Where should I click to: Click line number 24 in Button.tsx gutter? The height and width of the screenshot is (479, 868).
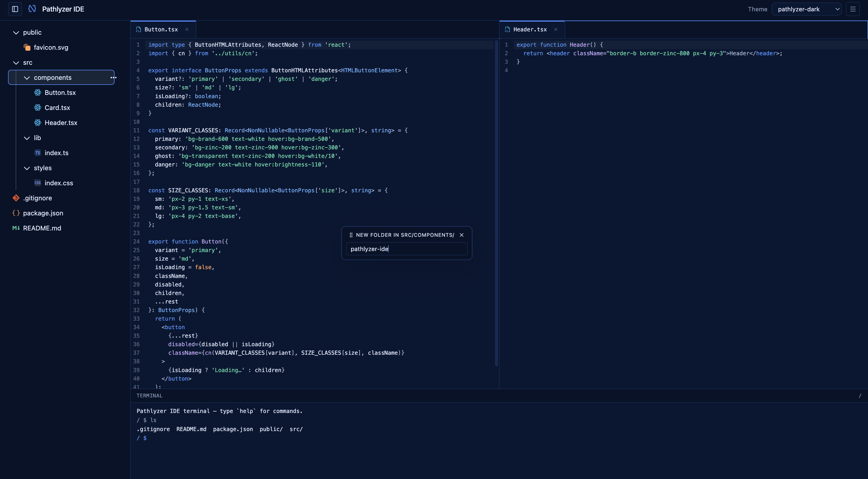pos(136,242)
